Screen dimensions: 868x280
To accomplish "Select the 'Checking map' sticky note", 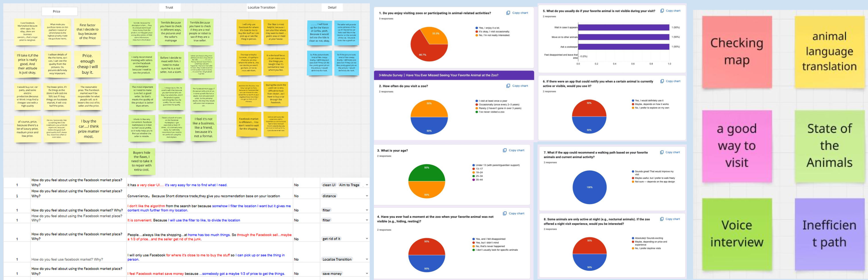I will (737, 52).
